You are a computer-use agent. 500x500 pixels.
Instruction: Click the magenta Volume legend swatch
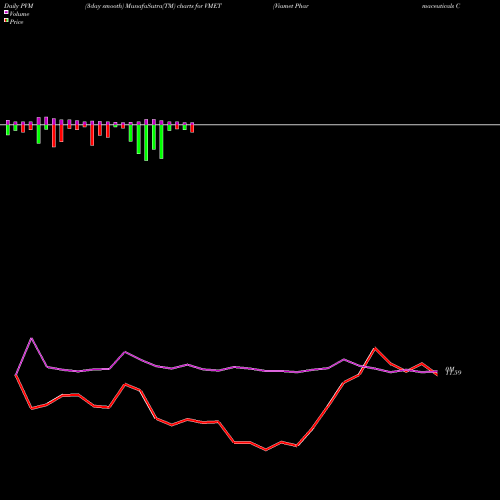(6, 12)
